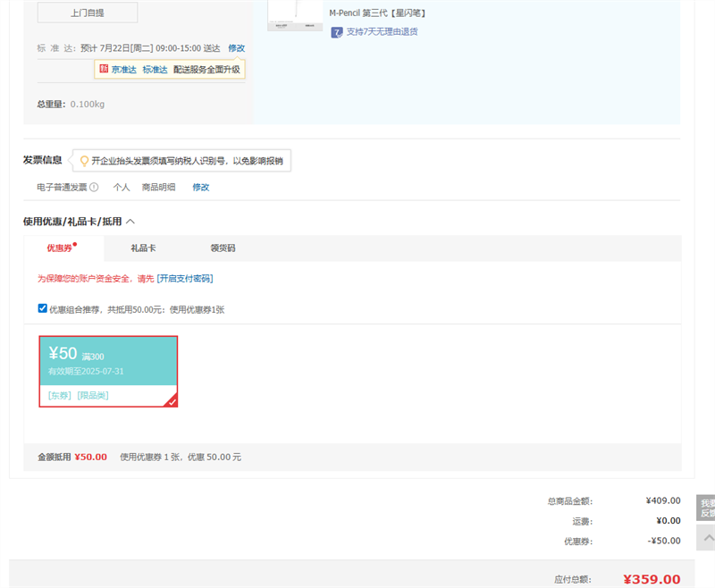The width and height of the screenshot is (715, 588).
Task: Select the 优惠券 tab
Action: (60, 248)
